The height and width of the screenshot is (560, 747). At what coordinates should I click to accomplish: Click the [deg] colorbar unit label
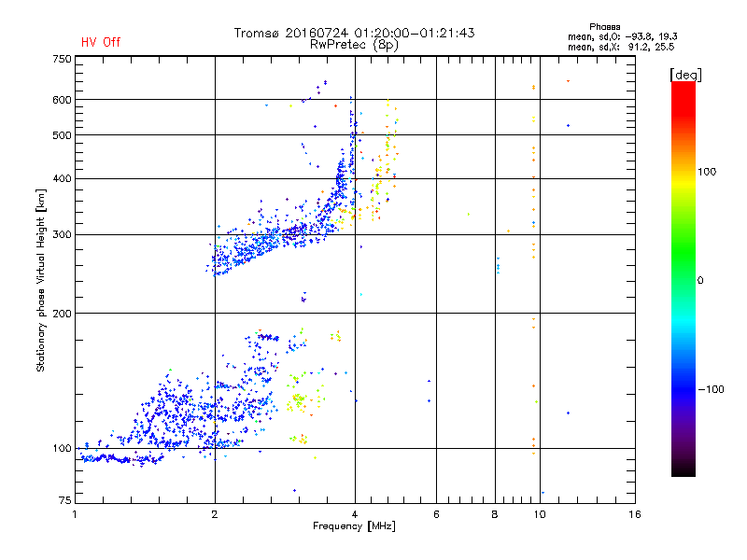[686, 74]
